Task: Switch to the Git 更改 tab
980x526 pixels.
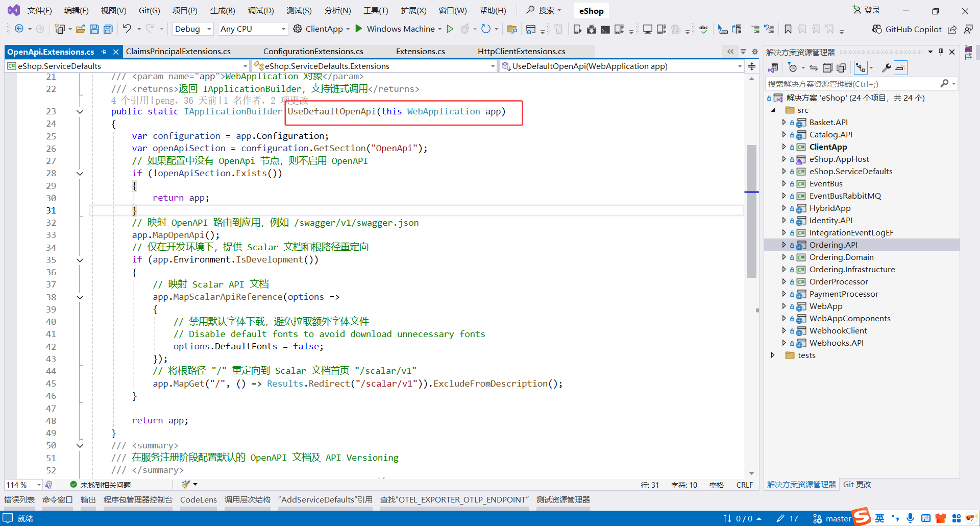Action: click(x=857, y=484)
